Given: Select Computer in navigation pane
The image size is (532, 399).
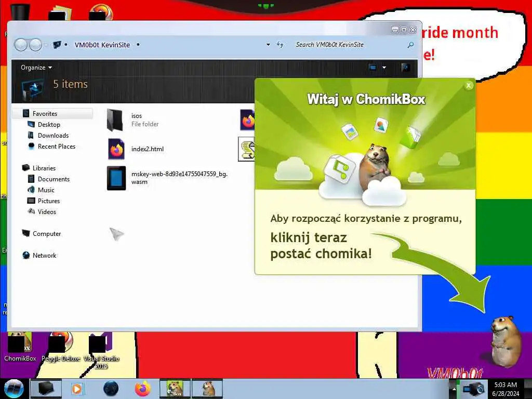Looking at the screenshot, I should [x=47, y=233].
